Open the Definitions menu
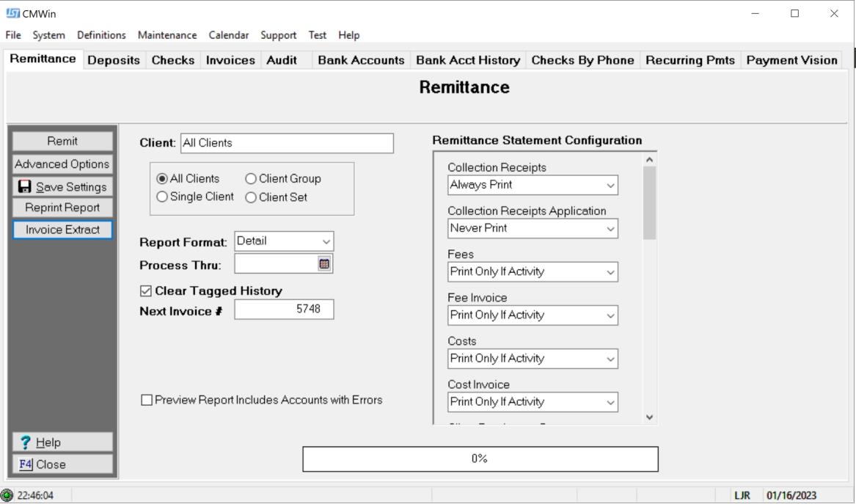Image resolution: width=856 pixels, height=504 pixels. click(100, 34)
